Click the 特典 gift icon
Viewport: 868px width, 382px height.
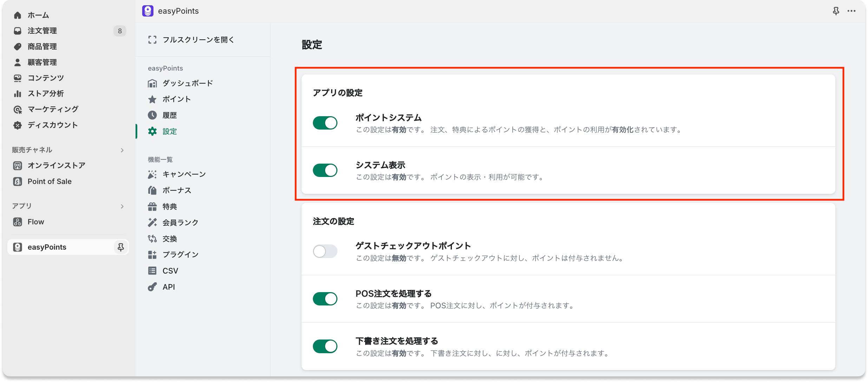152,207
